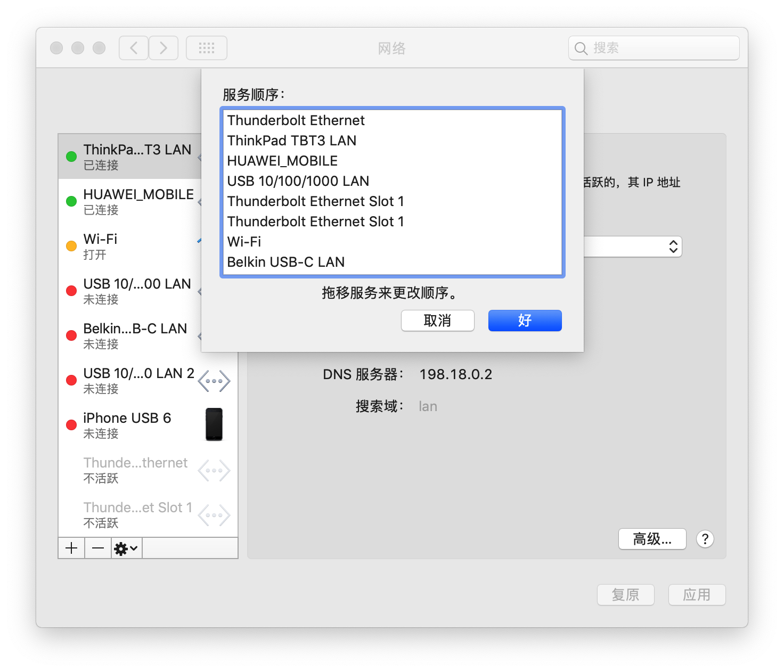
Task: Open the configuration popup stepper arrows
Action: tap(673, 247)
